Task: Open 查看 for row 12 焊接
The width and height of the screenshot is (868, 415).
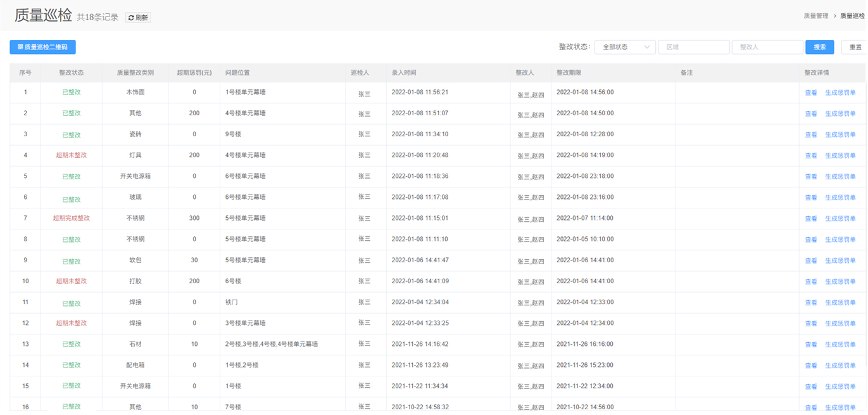Action: (811, 324)
